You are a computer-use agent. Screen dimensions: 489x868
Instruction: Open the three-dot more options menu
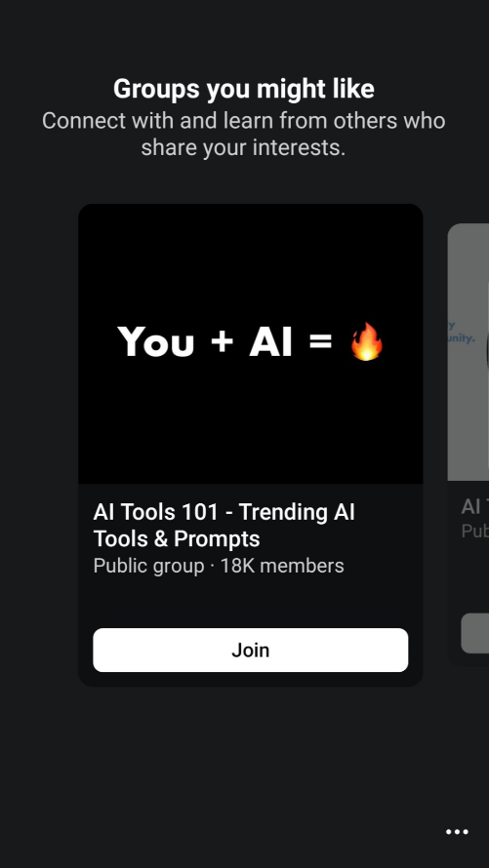[x=457, y=832]
